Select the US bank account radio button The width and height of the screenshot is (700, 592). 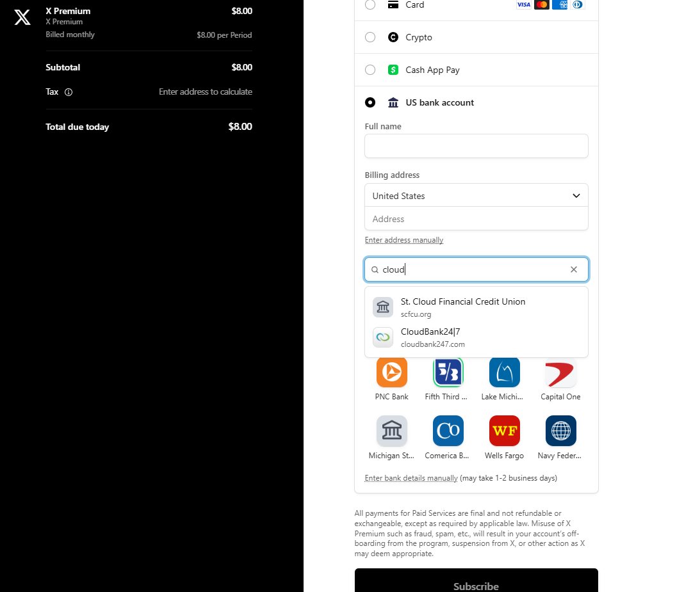[x=370, y=102]
